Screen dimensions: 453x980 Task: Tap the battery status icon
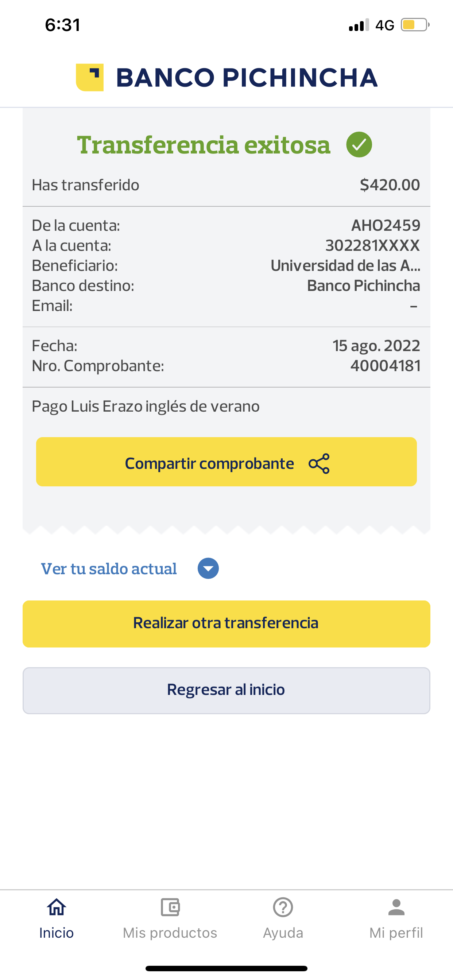pyautogui.click(x=414, y=25)
